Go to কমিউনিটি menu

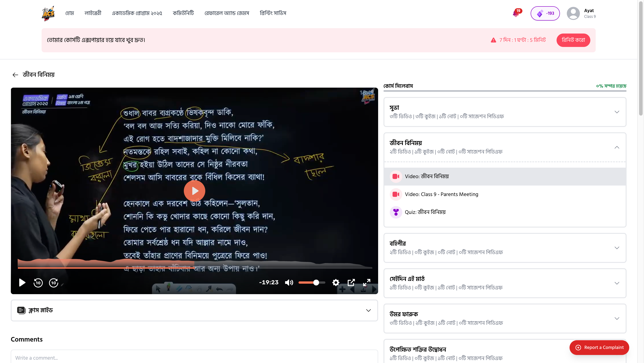183,13
